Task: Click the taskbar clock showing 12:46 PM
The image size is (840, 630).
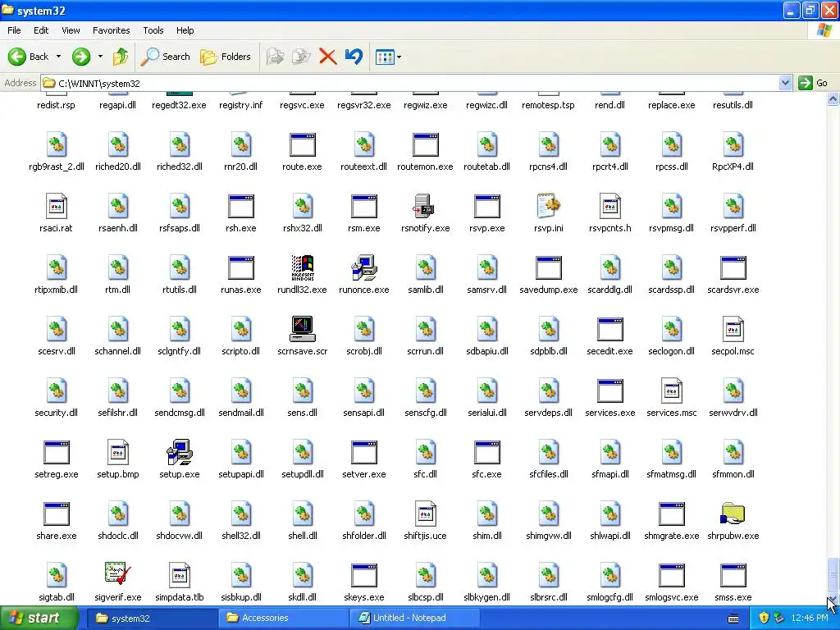Action: [810, 619]
